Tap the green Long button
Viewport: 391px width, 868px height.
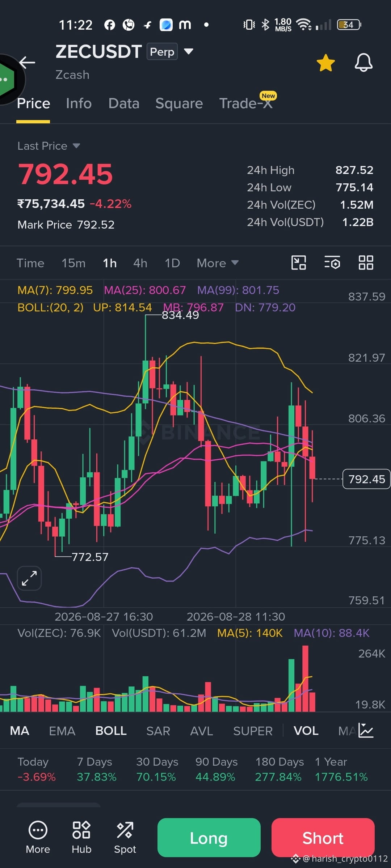click(x=209, y=838)
